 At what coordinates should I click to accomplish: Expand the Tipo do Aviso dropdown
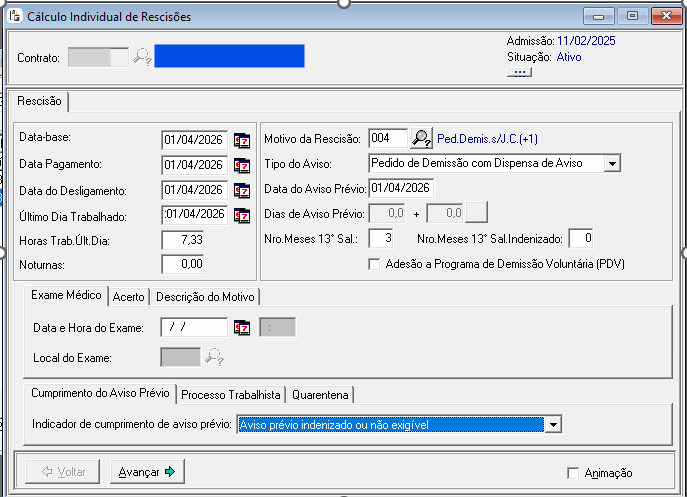click(x=612, y=163)
